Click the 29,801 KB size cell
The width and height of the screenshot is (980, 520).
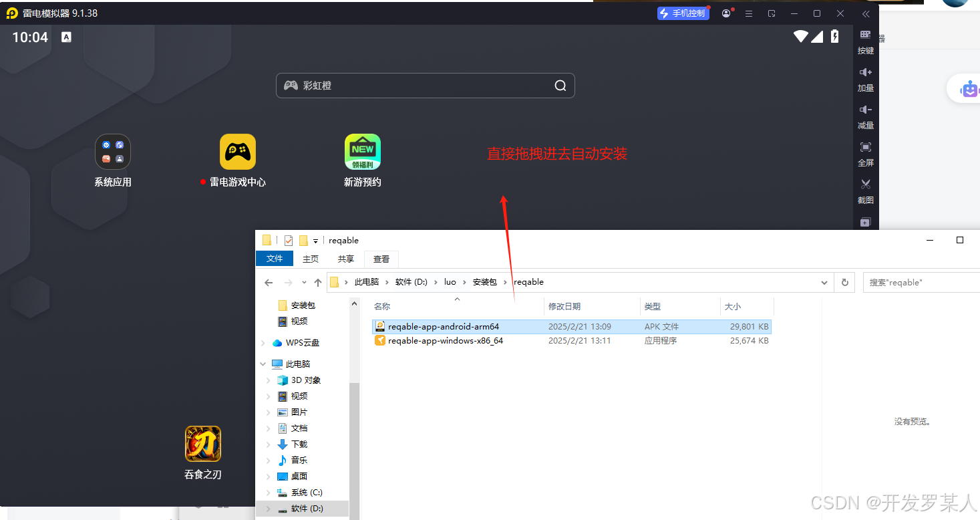[x=750, y=327]
